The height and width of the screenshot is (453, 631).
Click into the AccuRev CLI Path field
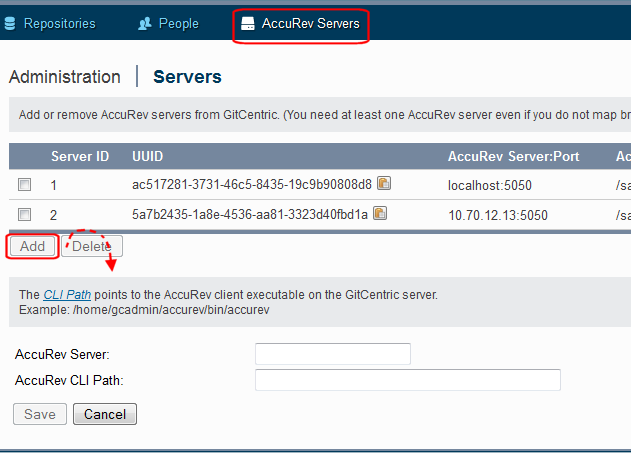tap(407, 380)
